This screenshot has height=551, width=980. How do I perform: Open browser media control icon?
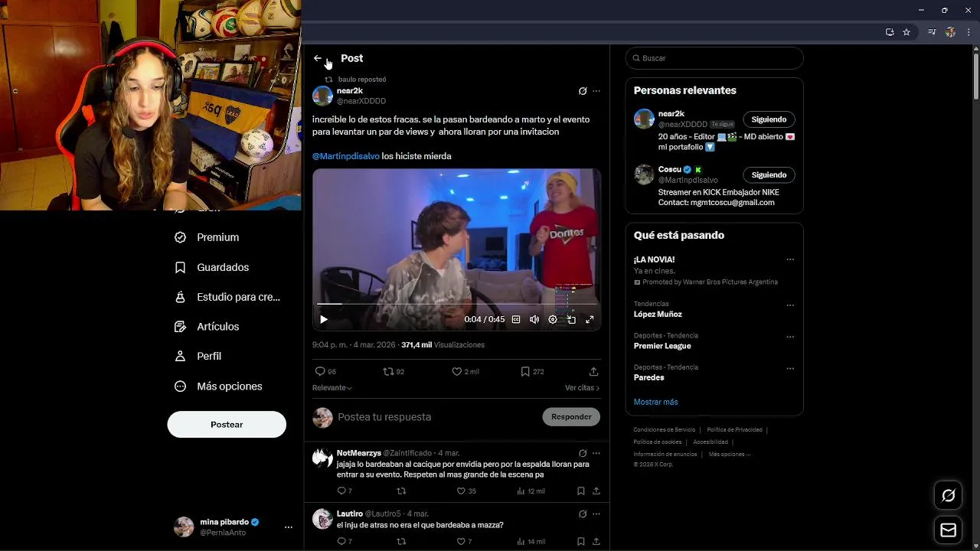coord(932,32)
